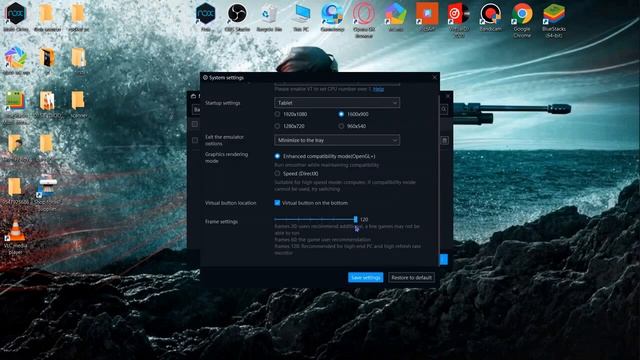Open the Nox Multi-Drive hexagon shortcut
The height and width of the screenshot is (360, 640).
[x=16, y=17]
